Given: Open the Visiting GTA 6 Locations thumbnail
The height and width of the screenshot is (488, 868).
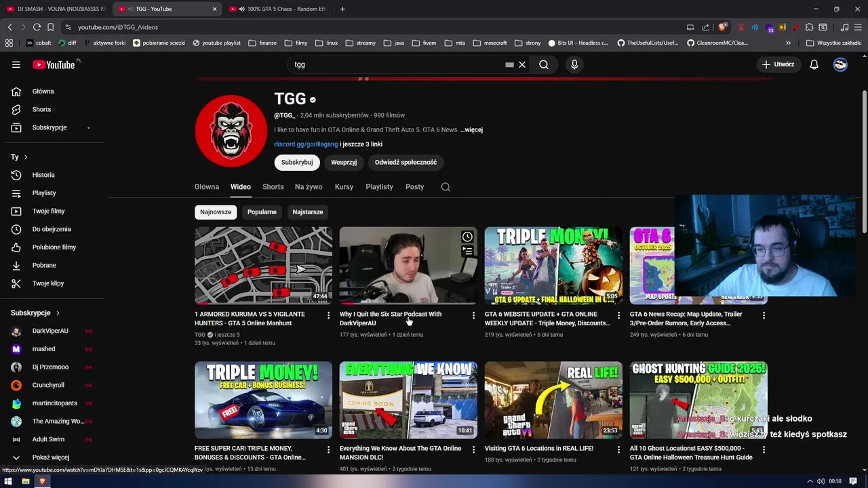Looking at the screenshot, I should tap(553, 400).
